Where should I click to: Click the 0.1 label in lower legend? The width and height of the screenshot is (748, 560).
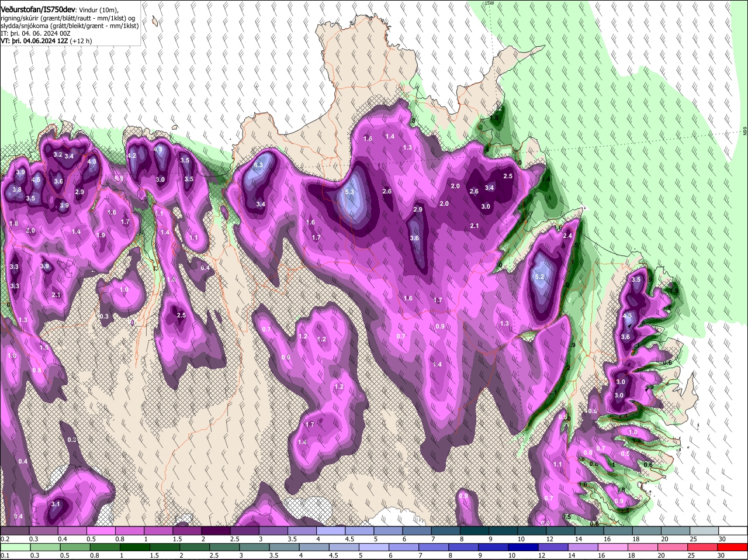pyautogui.click(x=5, y=555)
